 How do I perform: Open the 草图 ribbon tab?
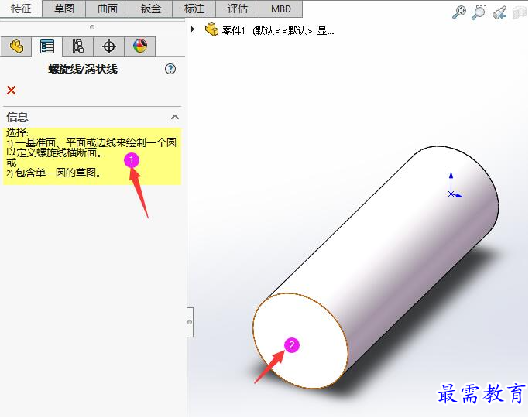coord(63,9)
